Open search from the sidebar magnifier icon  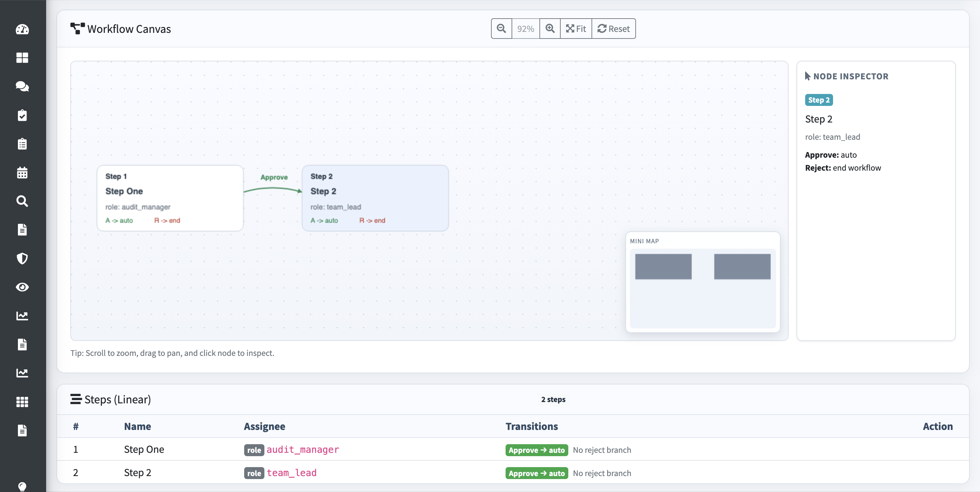click(23, 201)
